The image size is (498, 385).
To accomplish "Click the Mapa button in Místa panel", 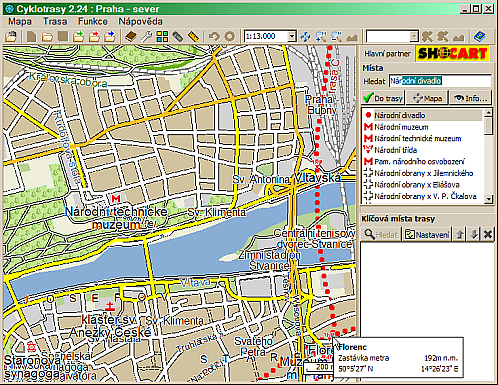I will pos(427,98).
